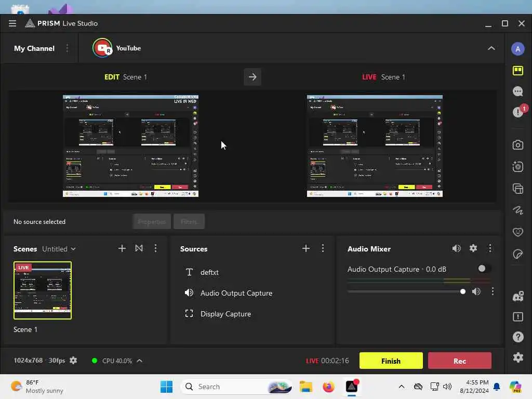Open the Sources panel three-dot menu
The width and height of the screenshot is (532, 399).
click(x=323, y=248)
